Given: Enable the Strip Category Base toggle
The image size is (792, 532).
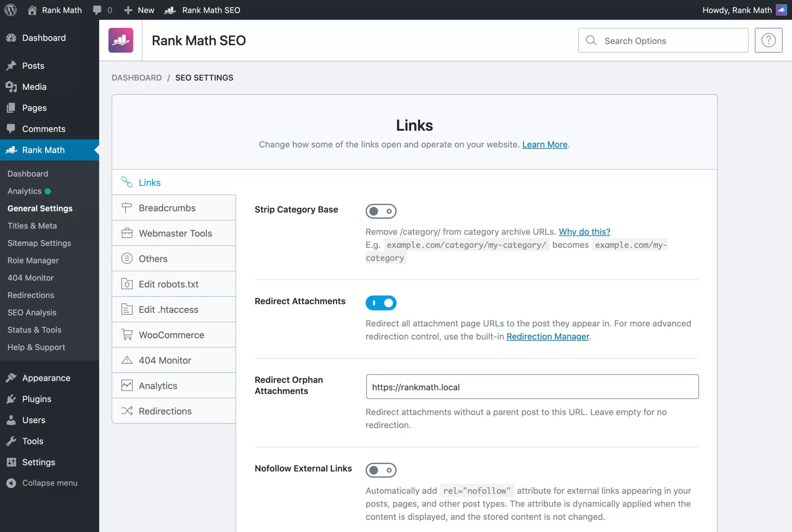Looking at the screenshot, I should click(x=381, y=211).
